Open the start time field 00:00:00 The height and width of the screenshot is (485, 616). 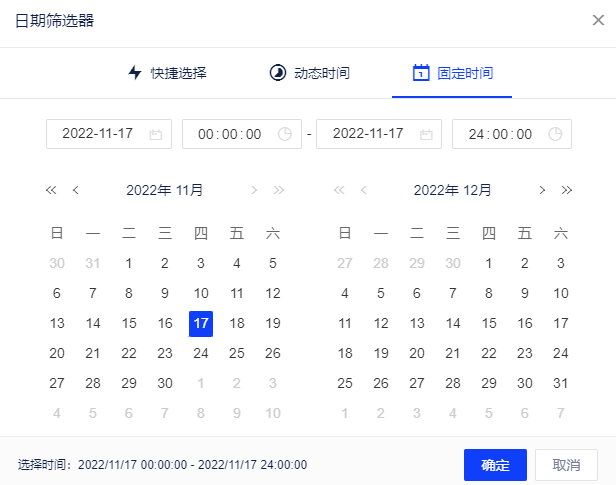230,134
